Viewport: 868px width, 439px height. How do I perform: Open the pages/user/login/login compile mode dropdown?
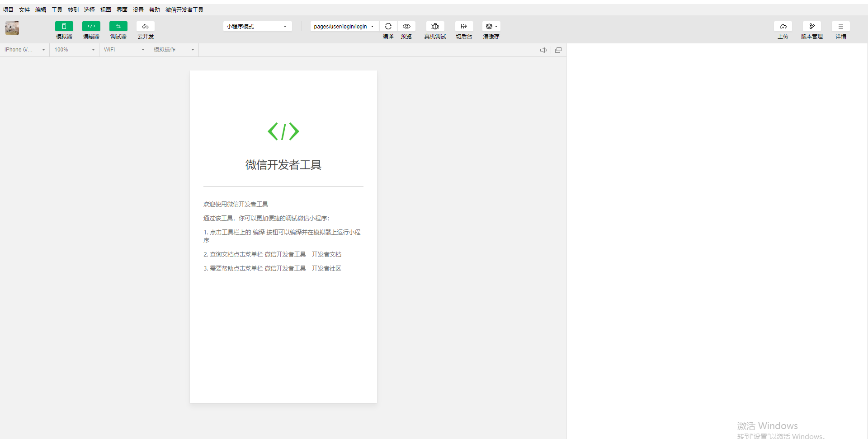(344, 26)
